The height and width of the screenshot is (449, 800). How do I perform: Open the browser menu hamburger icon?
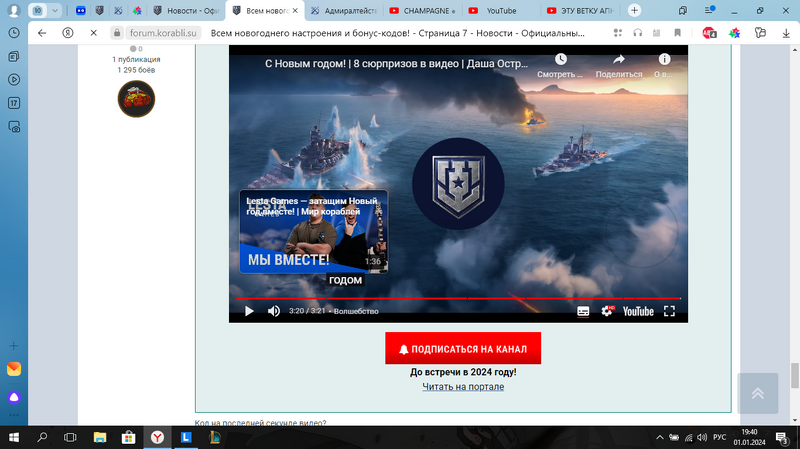coord(709,10)
